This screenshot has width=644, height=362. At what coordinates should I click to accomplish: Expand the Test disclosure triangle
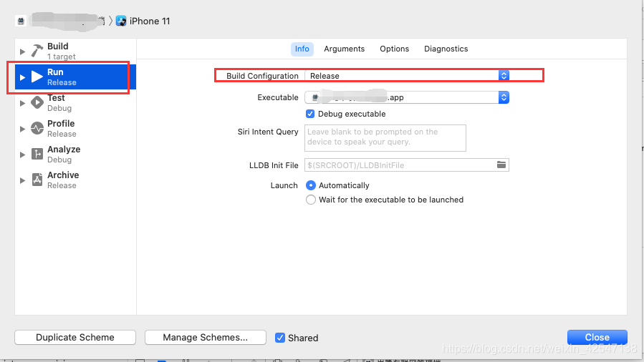pos(23,103)
